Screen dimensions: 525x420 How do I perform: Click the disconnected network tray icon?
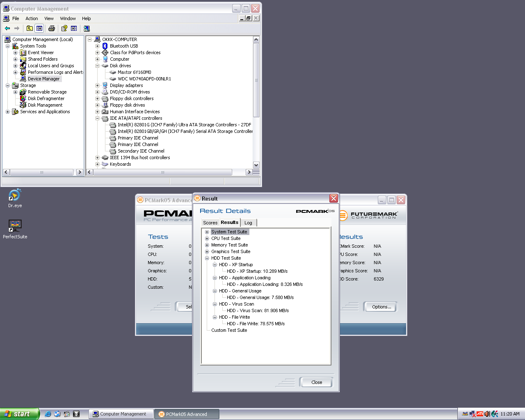pyautogui.click(x=472, y=414)
